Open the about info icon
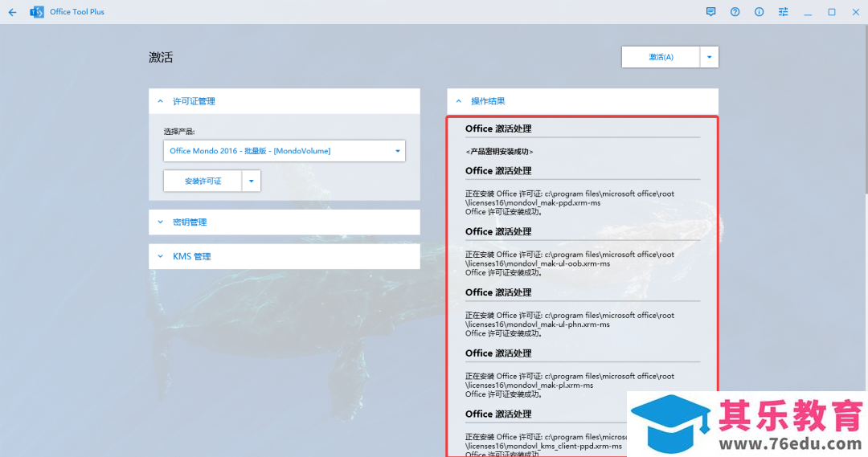 (759, 11)
